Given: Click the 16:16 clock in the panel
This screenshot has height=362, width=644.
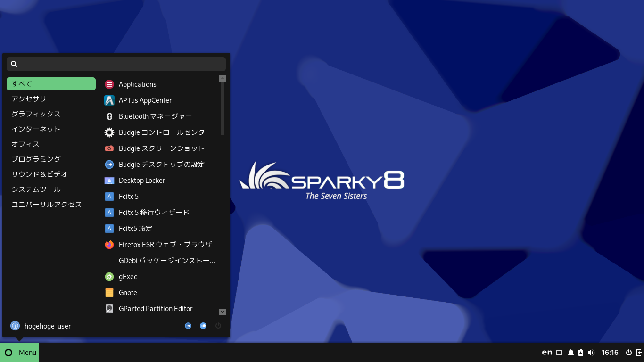Looking at the screenshot, I should (x=610, y=353).
